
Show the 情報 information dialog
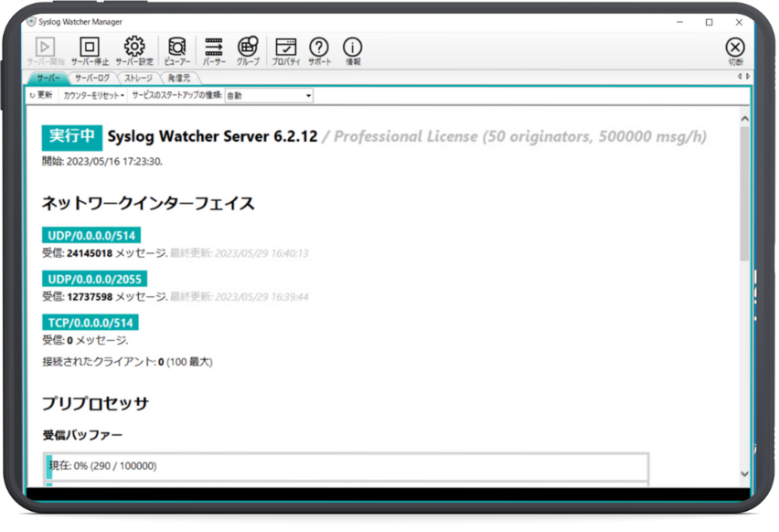(x=353, y=51)
